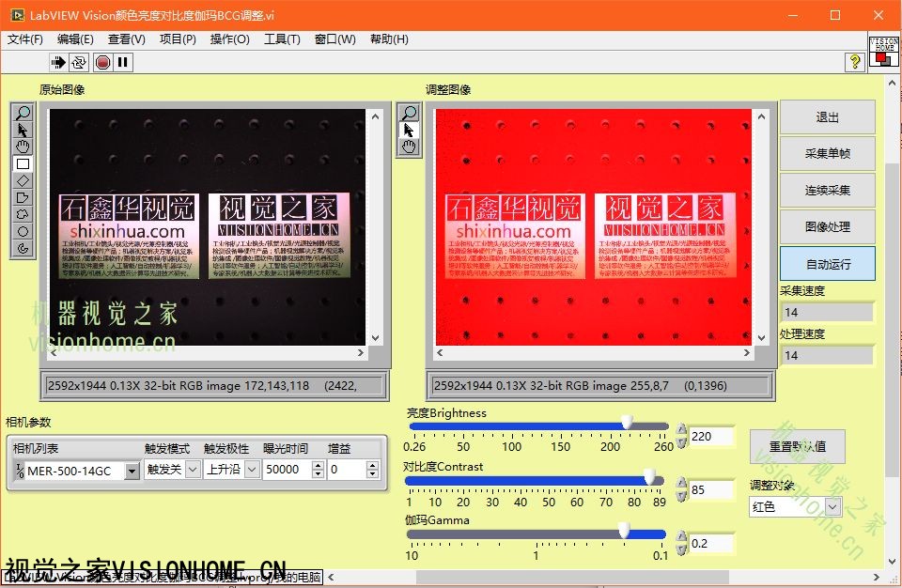Click the Run Continuously toolbar icon
902x588 pixels.
[79, 62]
